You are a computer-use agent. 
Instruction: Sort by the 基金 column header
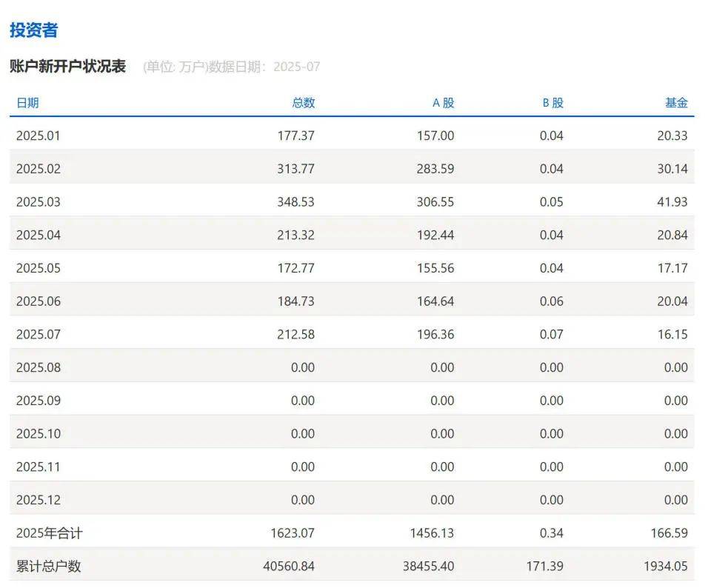click(x=676, y=103)
